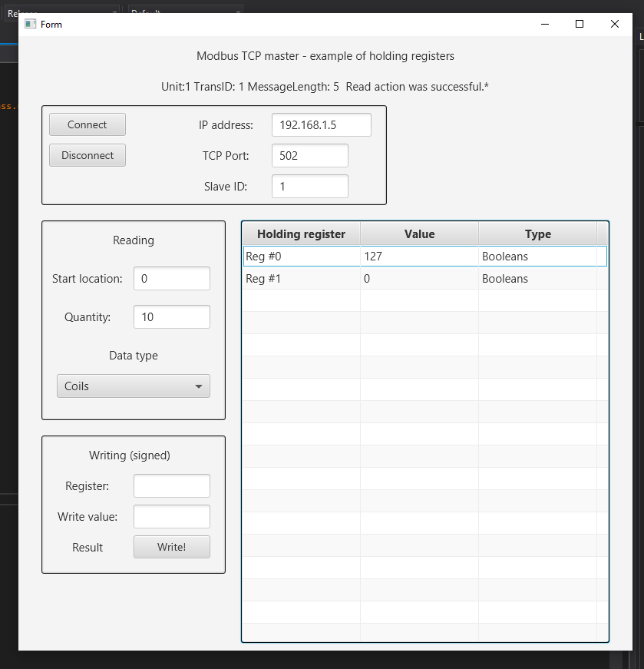The width and height of the screenshot is (644, 669).
Task: Click the Form window icon in title bar
Action: pyautogui.click(x=30, y=25)
